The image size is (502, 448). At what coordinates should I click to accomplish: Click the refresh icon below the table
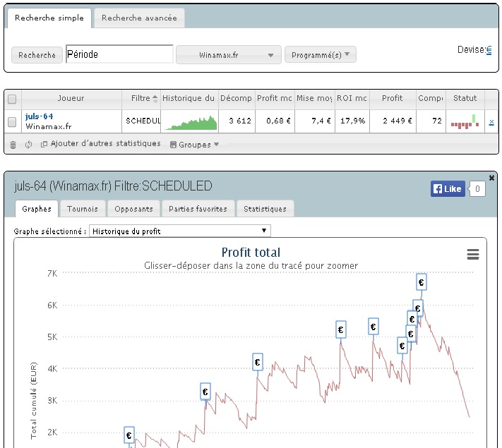[x=28, y=145]
